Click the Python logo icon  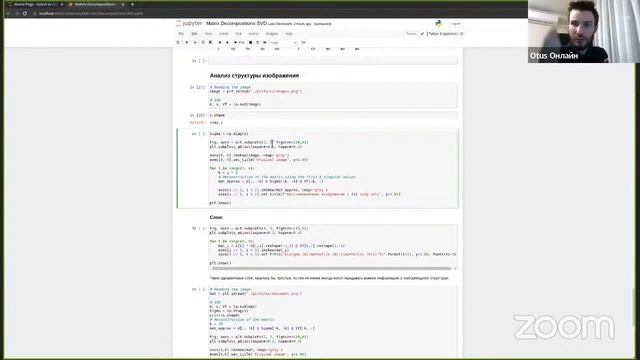[439, 24]
